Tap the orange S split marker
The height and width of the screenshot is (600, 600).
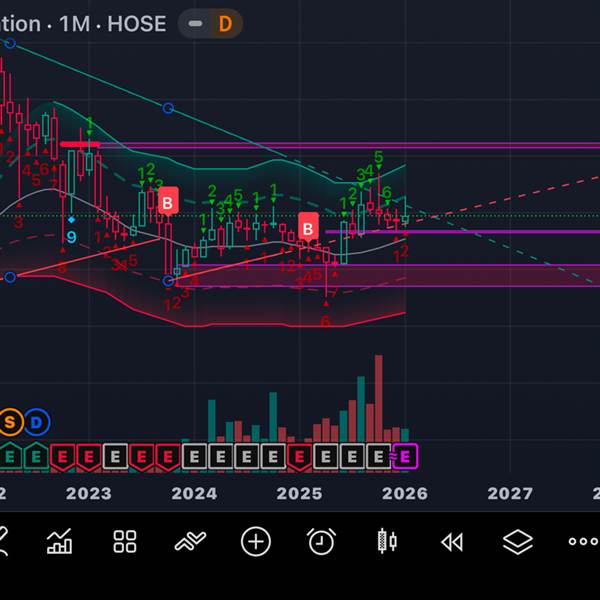click(10, 422)
